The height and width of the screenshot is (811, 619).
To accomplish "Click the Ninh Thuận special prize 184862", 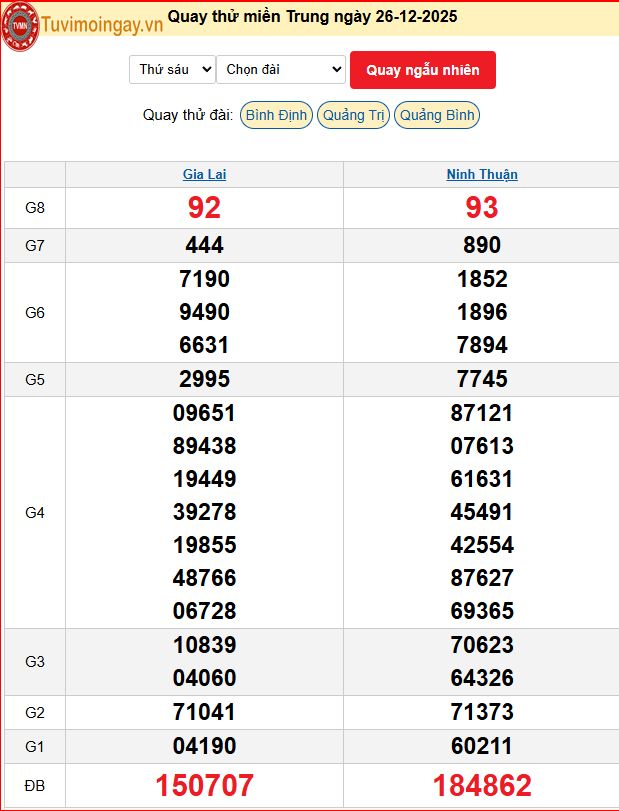I will point(481,785).
